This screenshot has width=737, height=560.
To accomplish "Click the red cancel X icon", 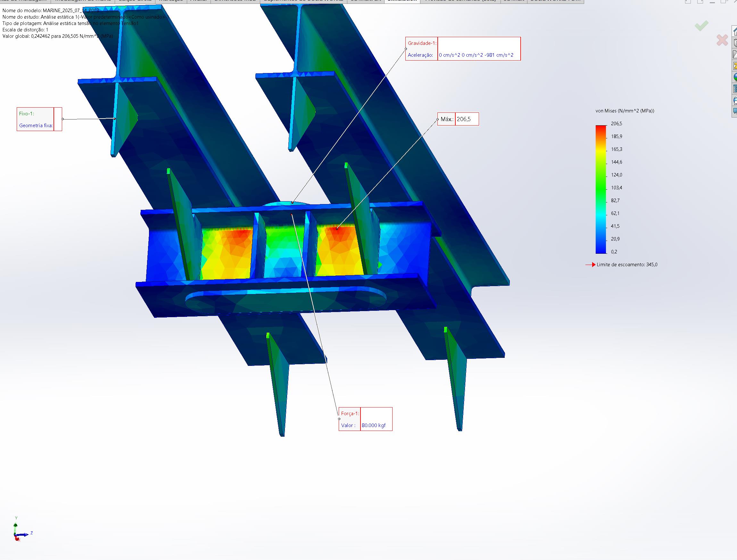I will click(x=722, y=40).
